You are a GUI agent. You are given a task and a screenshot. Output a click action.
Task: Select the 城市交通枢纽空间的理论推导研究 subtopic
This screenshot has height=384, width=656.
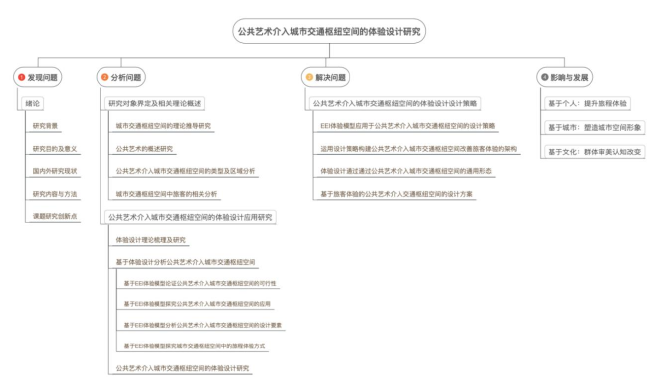pos(163,126)
